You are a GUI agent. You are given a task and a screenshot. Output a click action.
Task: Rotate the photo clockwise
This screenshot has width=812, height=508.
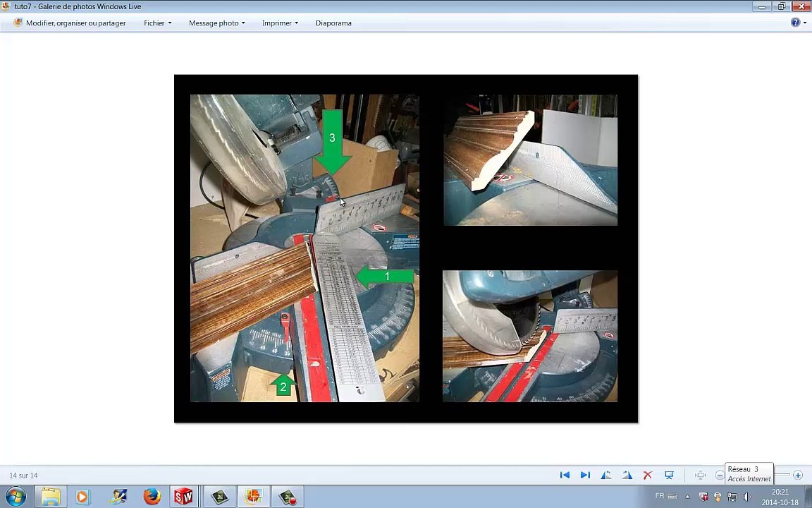point(627,475)
